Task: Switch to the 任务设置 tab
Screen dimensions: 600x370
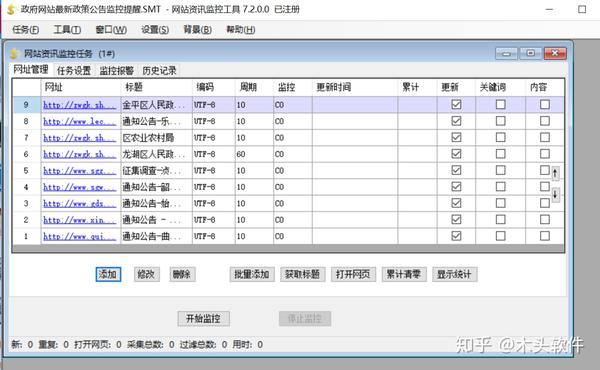Action: point(74,70)
